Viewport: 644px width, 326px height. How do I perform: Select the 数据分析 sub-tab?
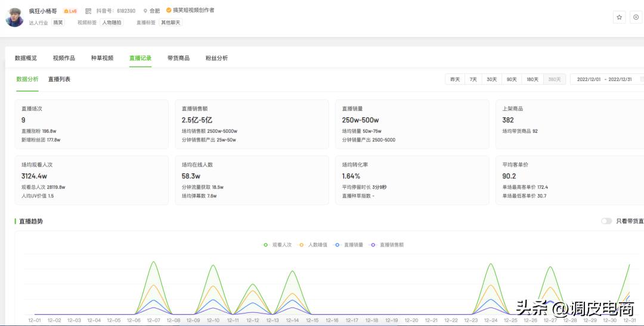coord(27,79)
